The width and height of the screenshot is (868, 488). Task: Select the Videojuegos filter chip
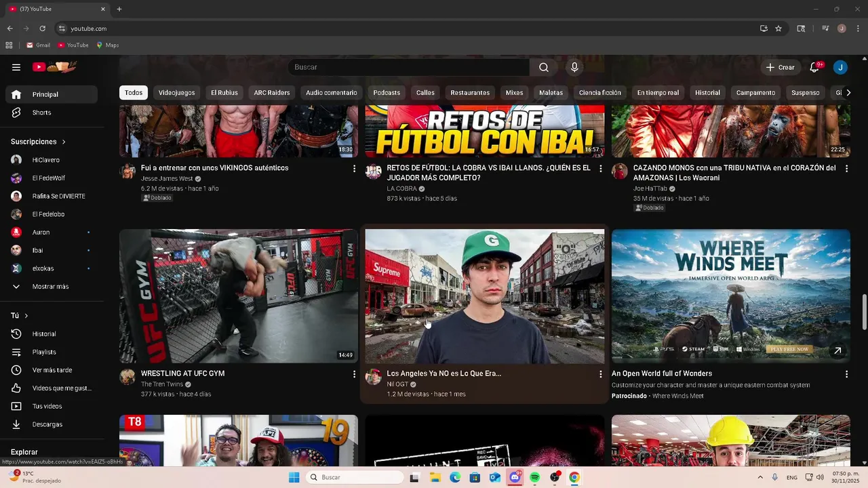coord(176,93)
